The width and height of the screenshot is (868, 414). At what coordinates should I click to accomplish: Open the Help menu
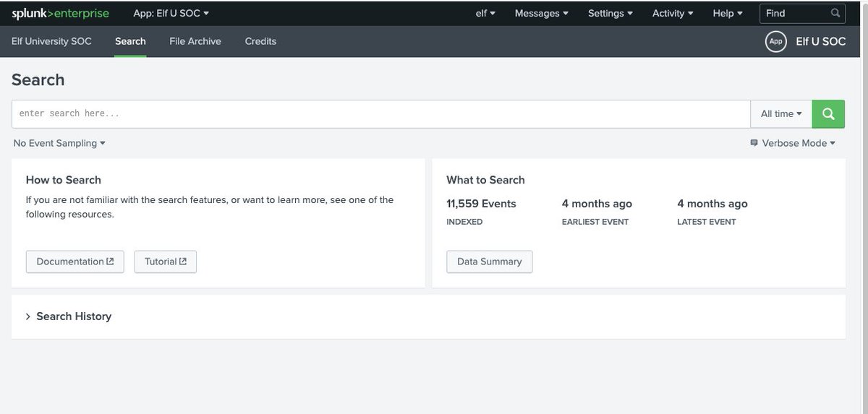(727, 13)
